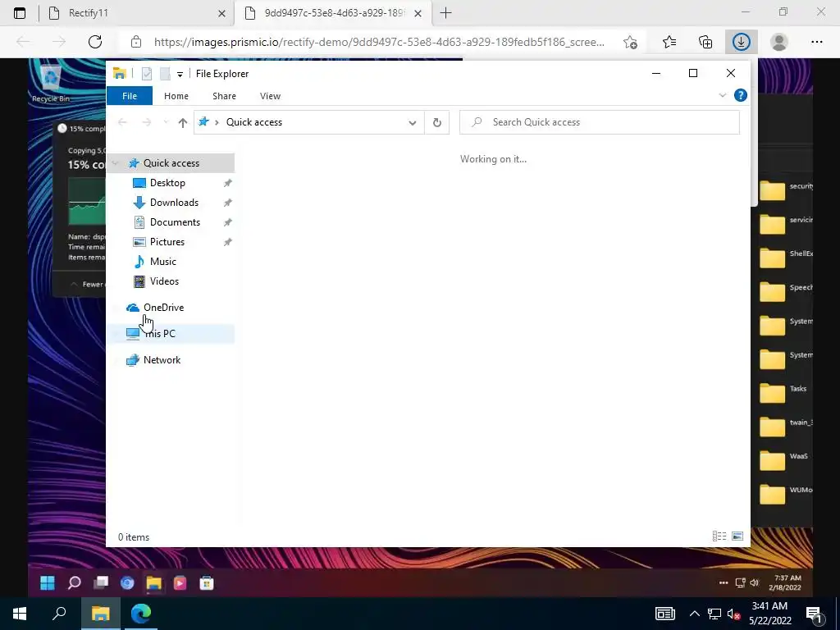Open the Windows Start menu
Screen dimensions: 840x630
pyautogui.click(x=20, y=614)
